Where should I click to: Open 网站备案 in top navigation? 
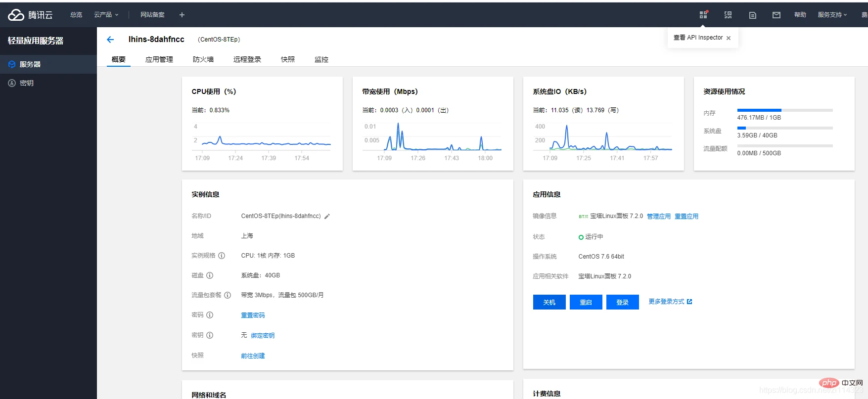pos(152,15)
